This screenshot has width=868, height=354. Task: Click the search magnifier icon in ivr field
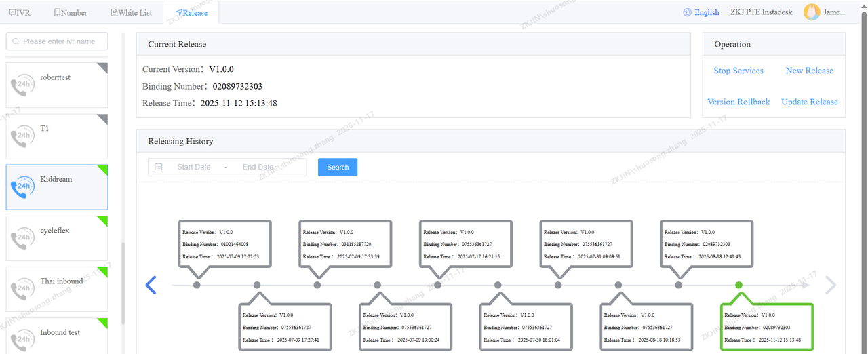(16, 41)
